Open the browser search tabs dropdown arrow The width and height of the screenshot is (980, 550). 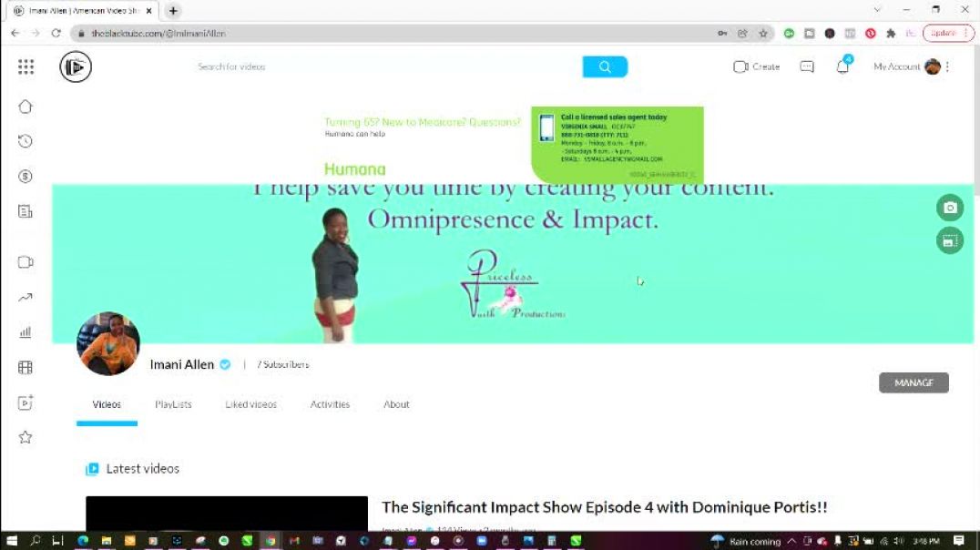[x=876, y=10]
